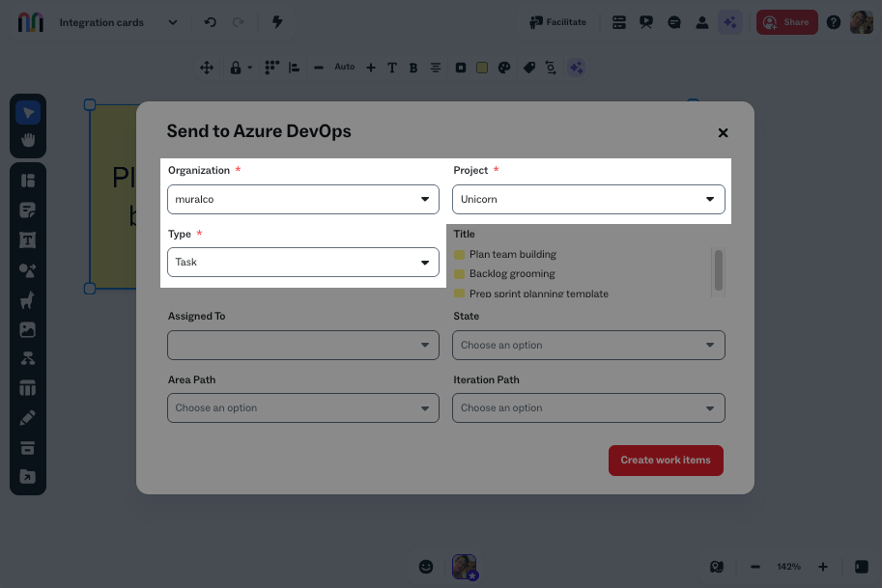Open the help question mark icon

tap(834, 22)
